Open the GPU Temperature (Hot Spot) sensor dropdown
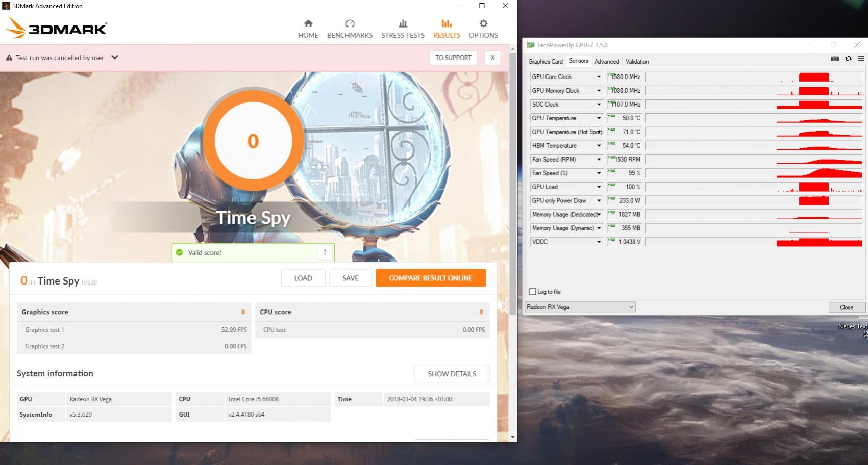 [599, 132]
